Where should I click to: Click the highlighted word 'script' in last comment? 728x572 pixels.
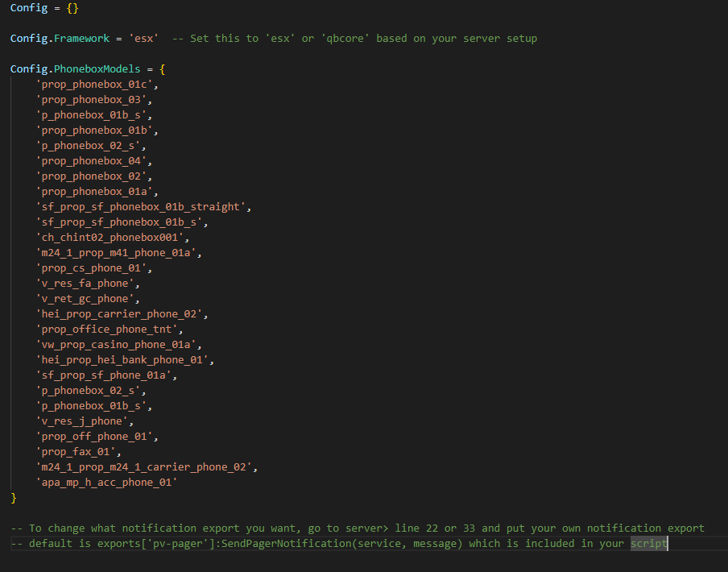point(648,544)
